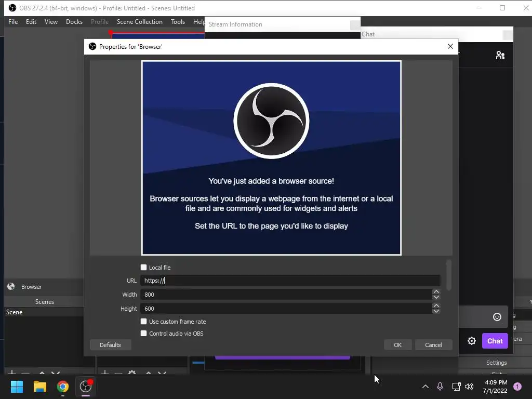
Task: Click the Scenes panel header
Action: (x=44, y=302)
